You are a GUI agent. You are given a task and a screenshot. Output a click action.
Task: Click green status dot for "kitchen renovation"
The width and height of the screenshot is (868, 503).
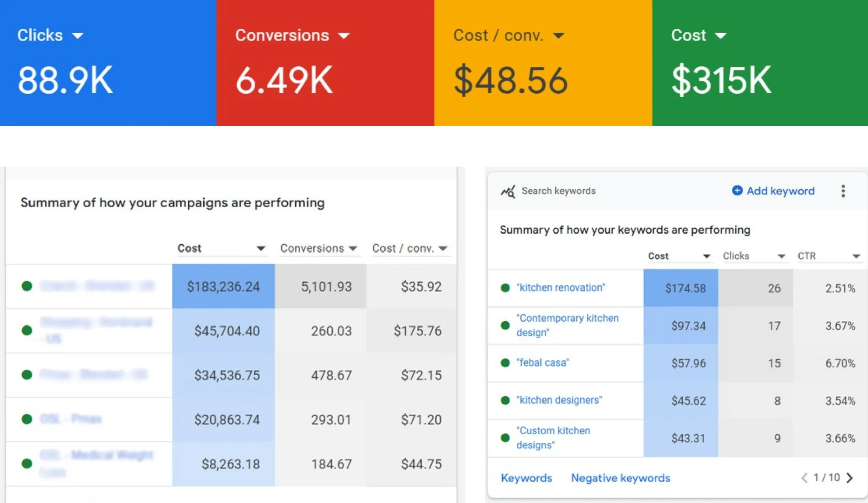(x=505, y=288)
